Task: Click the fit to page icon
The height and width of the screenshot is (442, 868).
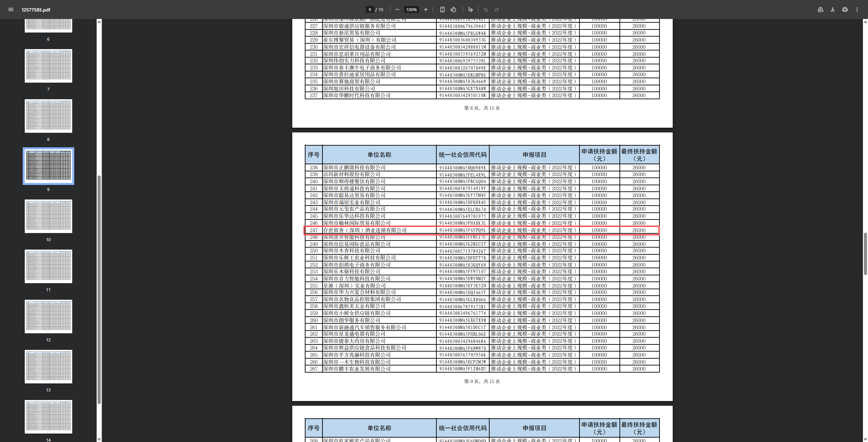Action: [442, 9]
